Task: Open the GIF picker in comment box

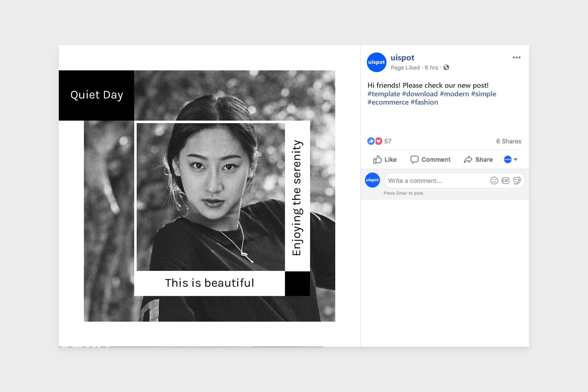Action: [505, 181]
